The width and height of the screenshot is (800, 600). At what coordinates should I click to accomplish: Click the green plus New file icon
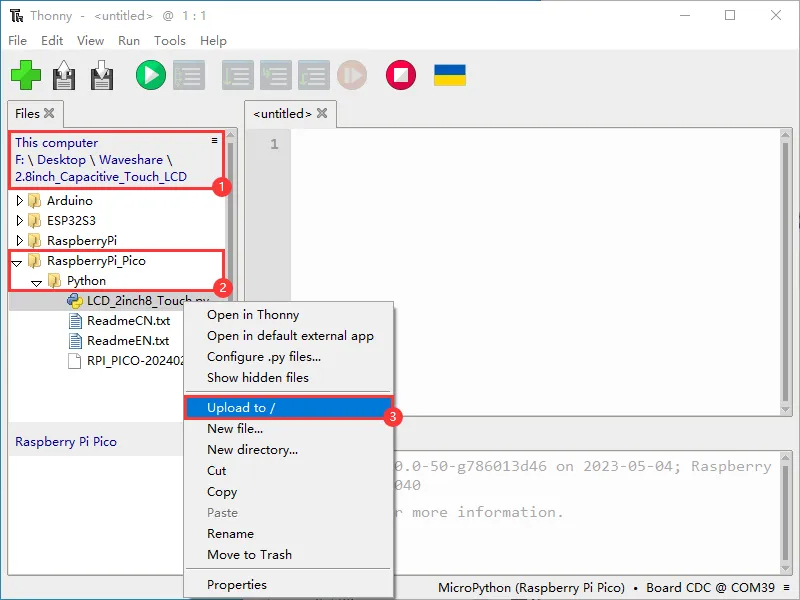(26, 75)
